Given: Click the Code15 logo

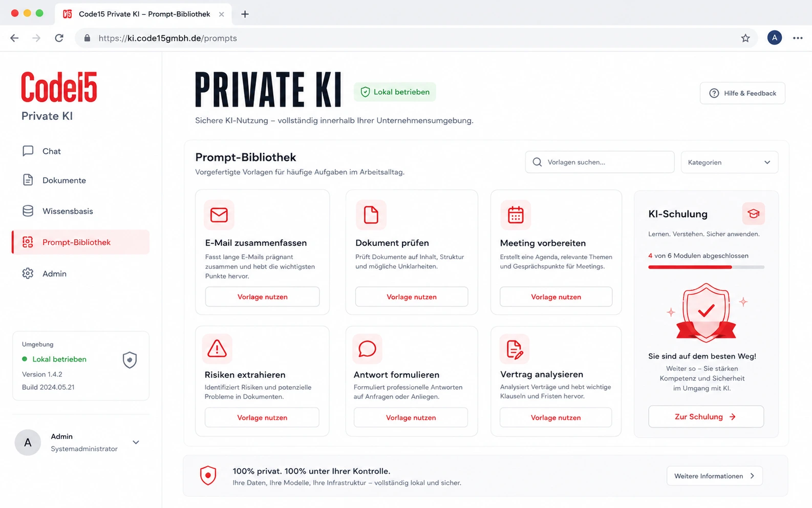Looking at the screenshot, I should [59, 87].
